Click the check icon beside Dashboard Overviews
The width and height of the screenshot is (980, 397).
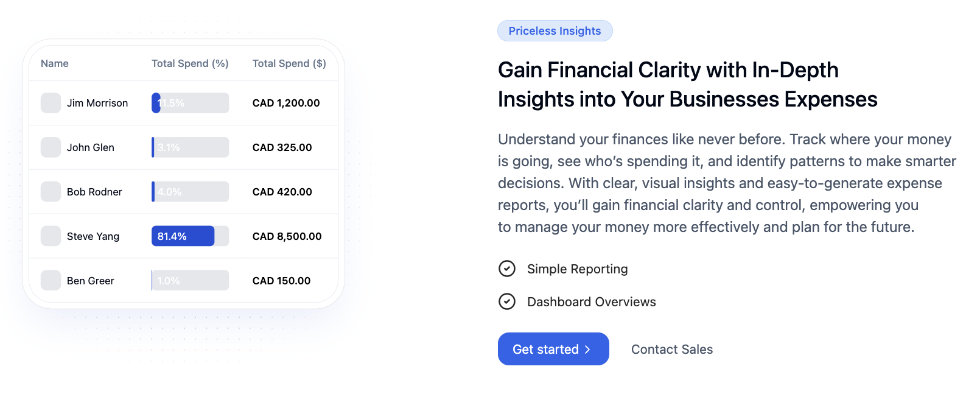(507, 301)
